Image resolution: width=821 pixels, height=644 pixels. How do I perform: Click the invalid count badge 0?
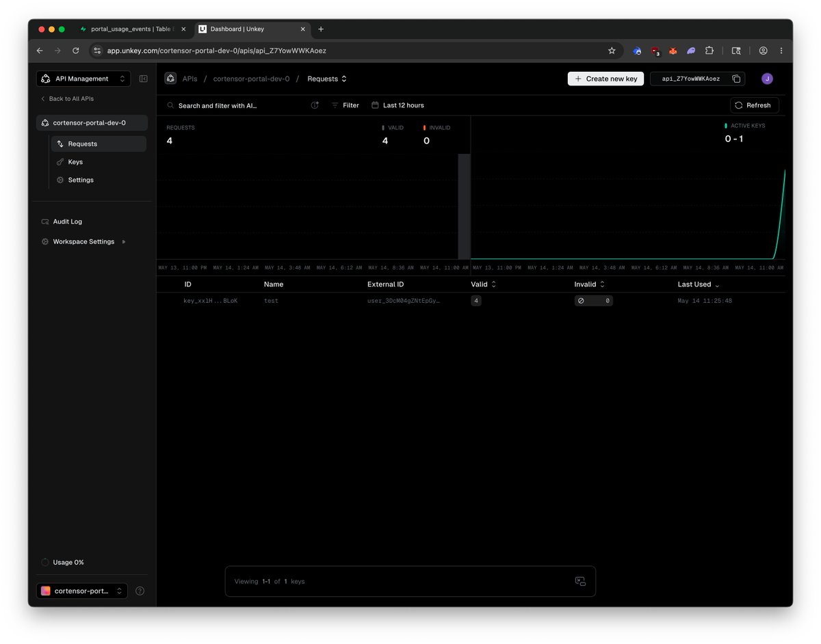[593, 301]
